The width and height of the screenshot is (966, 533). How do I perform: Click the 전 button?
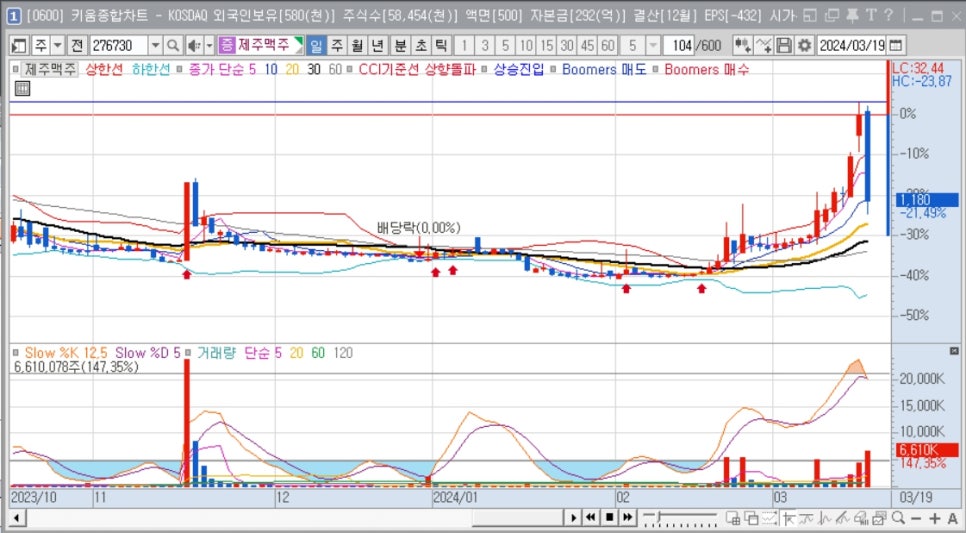76,45
